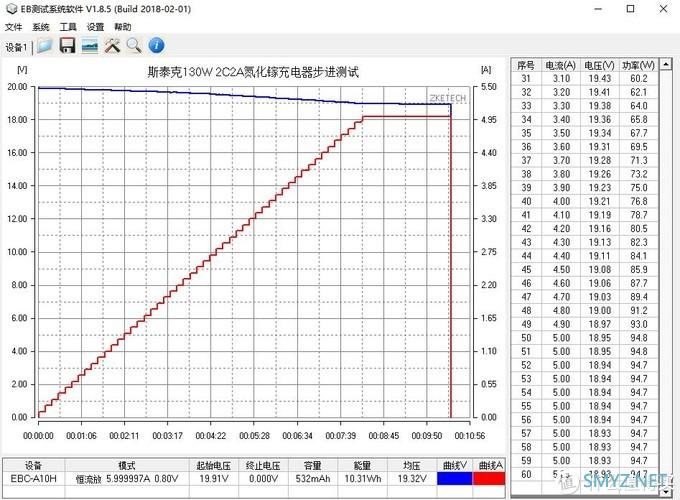This screenshot has height=500, width=680.
Task: Click row 38 current 3.80
Action: coord(561,174)
